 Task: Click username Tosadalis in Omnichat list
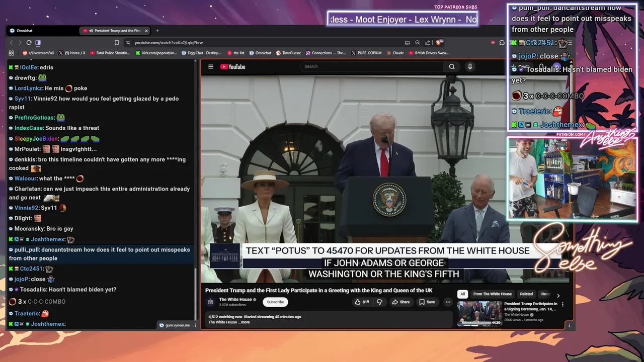33,290
